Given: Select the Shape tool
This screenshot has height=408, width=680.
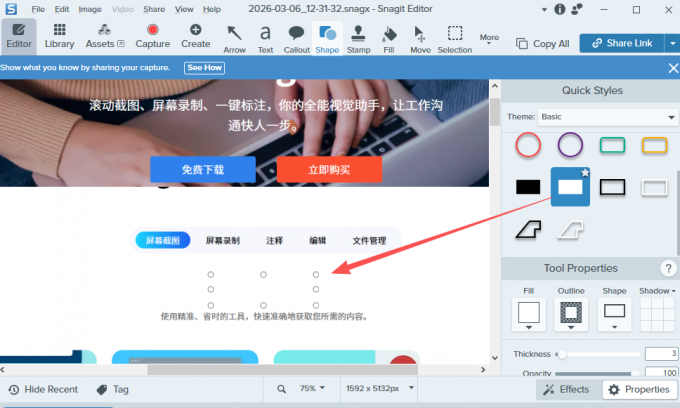Looking at the screenshot, I should [327, 39].
